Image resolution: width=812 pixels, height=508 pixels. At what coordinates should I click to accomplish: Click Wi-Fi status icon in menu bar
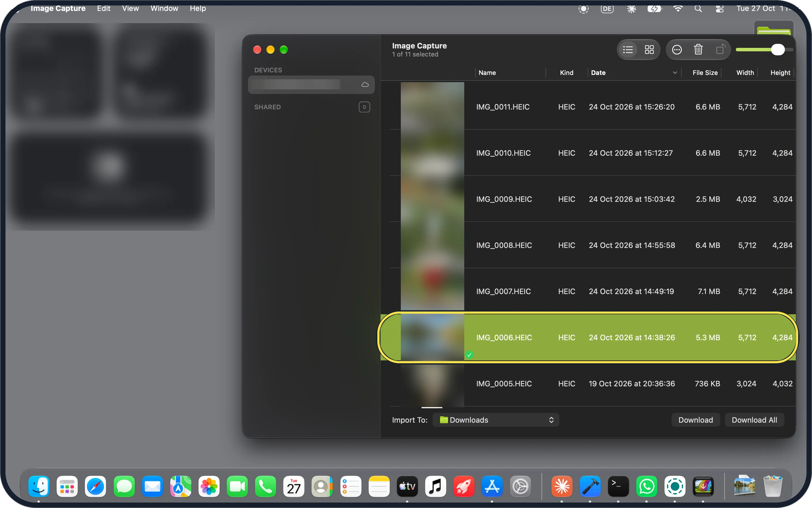(678, 9)
